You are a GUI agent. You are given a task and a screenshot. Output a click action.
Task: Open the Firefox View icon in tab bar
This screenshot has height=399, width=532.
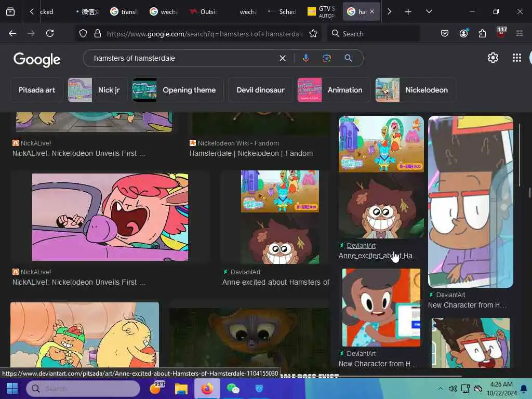click(10, 12)
